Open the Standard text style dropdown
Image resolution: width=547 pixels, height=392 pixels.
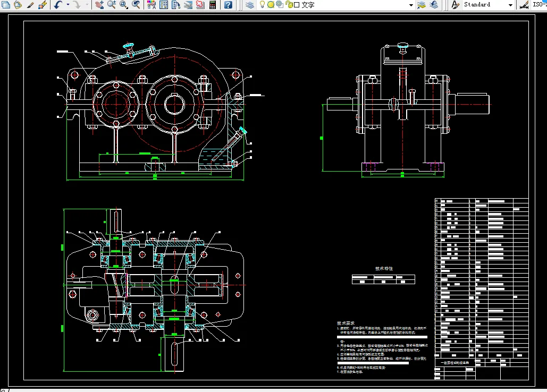click(510, 5)
